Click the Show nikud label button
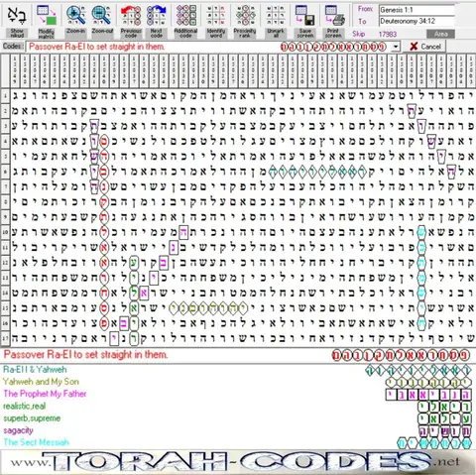 pos(17,33)
